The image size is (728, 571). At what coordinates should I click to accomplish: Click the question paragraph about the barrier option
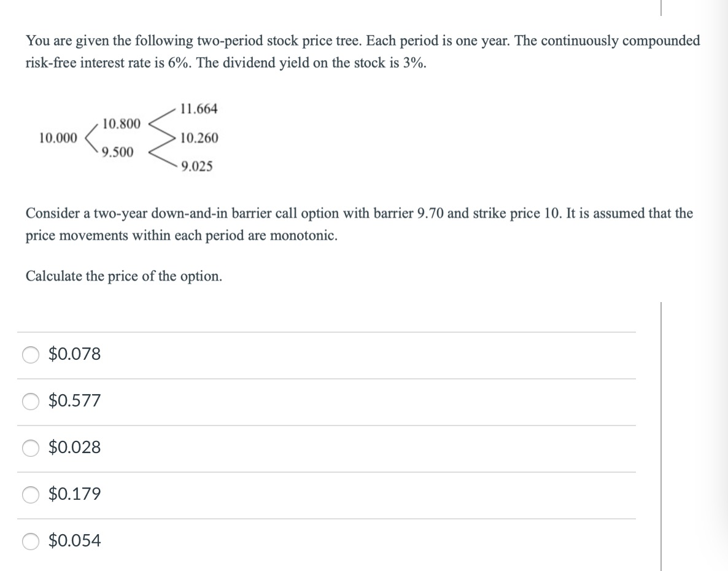pos(359,224)
